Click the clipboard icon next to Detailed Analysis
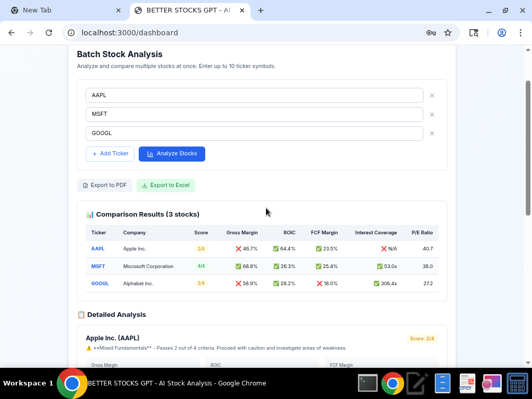The height and width of the screenshot is (399, 532). 81,314
